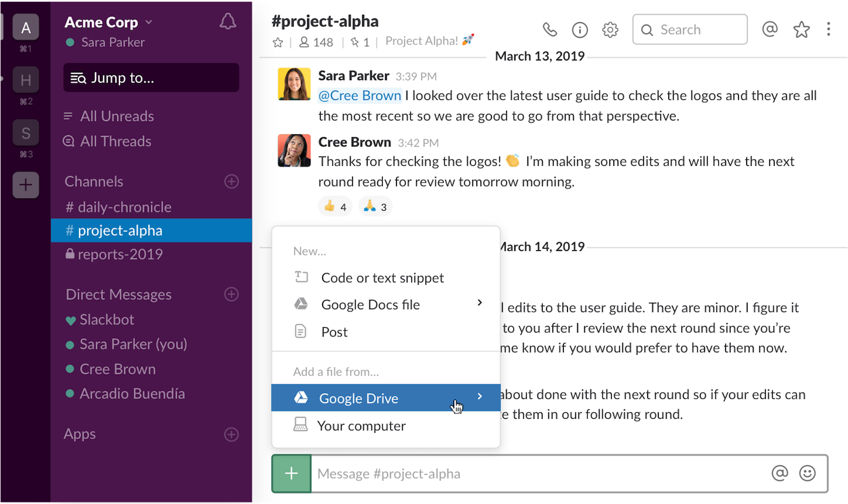The width and height of the screenshot is (848, 504).
Task: Toggle the thumbs-up reaction on Cree's message
Action: 335,206
